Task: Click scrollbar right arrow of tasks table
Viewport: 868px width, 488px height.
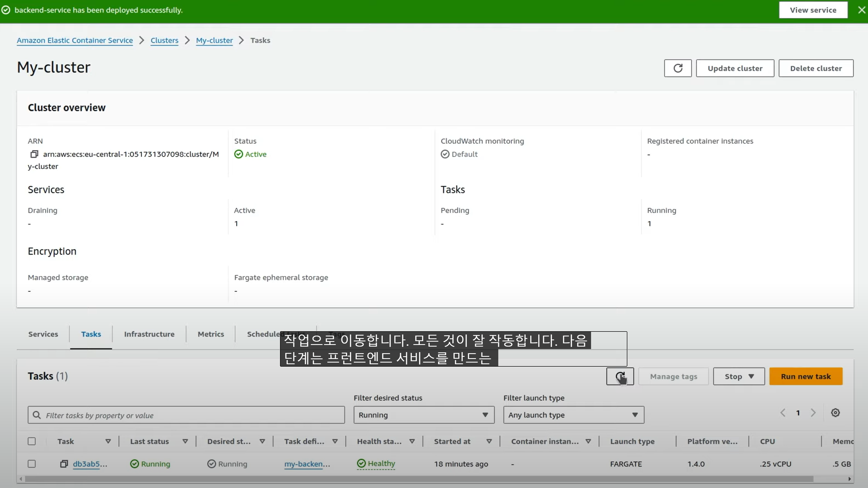Action: (850, 479)
